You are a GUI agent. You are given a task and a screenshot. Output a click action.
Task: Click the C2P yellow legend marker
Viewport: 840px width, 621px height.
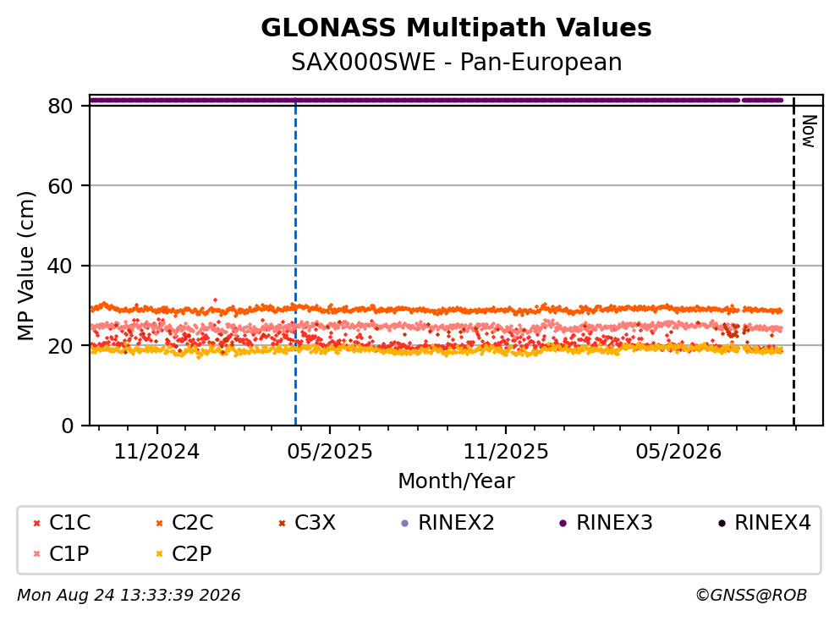tap(159, 554)
